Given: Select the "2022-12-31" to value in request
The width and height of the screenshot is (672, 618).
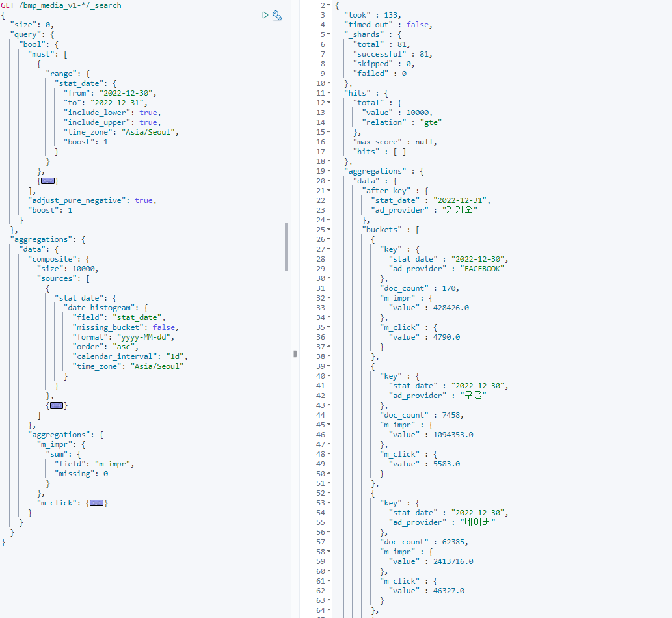Looking at the screenshot, I should tap(118, 103).
